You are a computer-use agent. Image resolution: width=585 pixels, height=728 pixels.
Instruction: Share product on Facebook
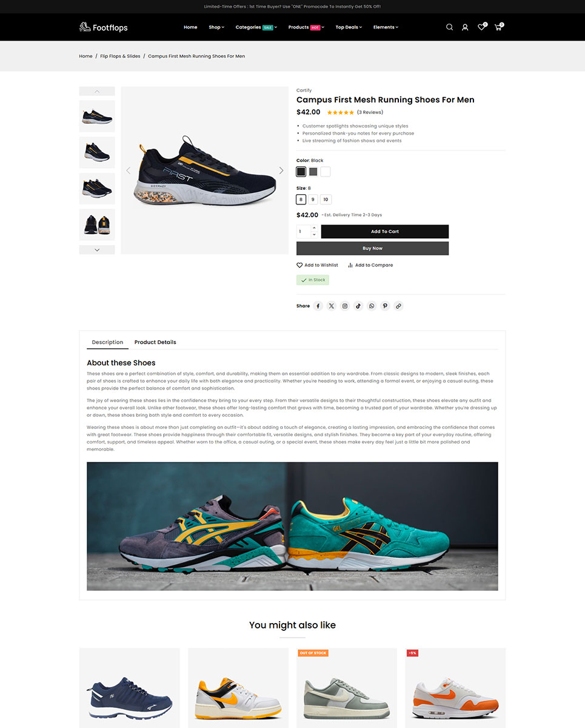click(318, 306)
